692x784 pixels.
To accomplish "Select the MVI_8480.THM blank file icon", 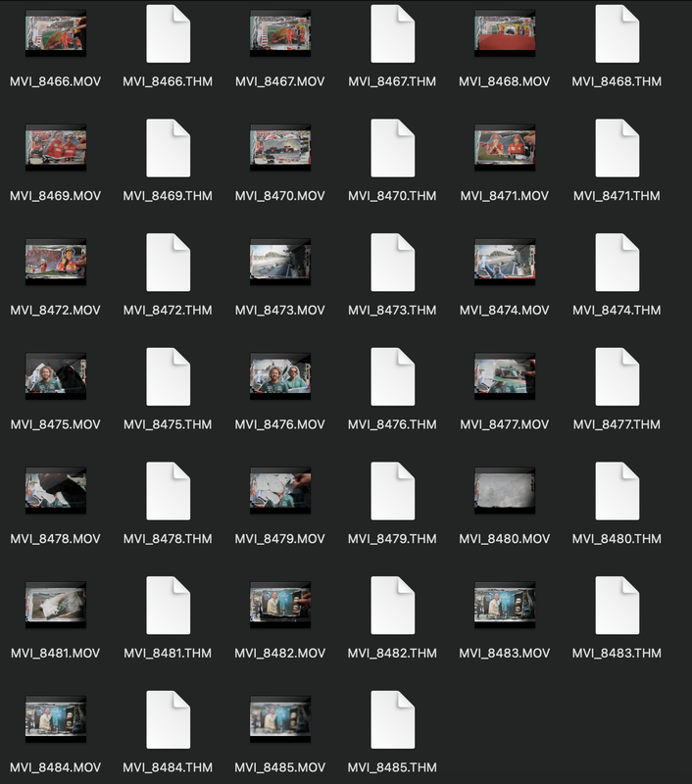I will tap(617, 491).
